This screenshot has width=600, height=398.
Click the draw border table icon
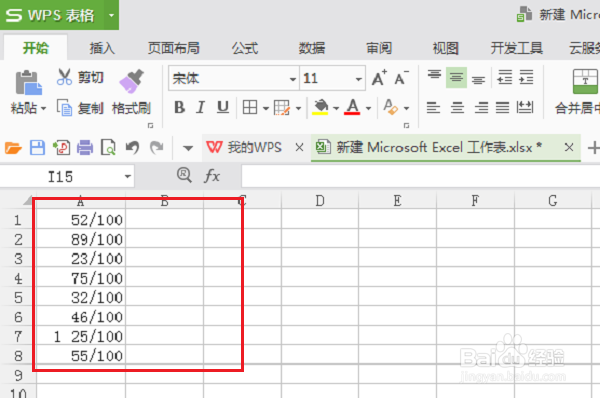[282, 108]
